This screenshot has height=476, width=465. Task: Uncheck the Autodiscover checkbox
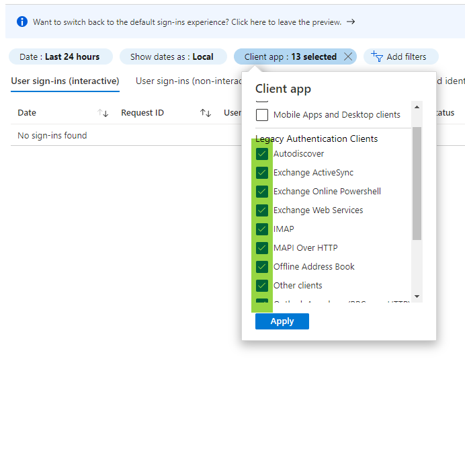[262, 154]
